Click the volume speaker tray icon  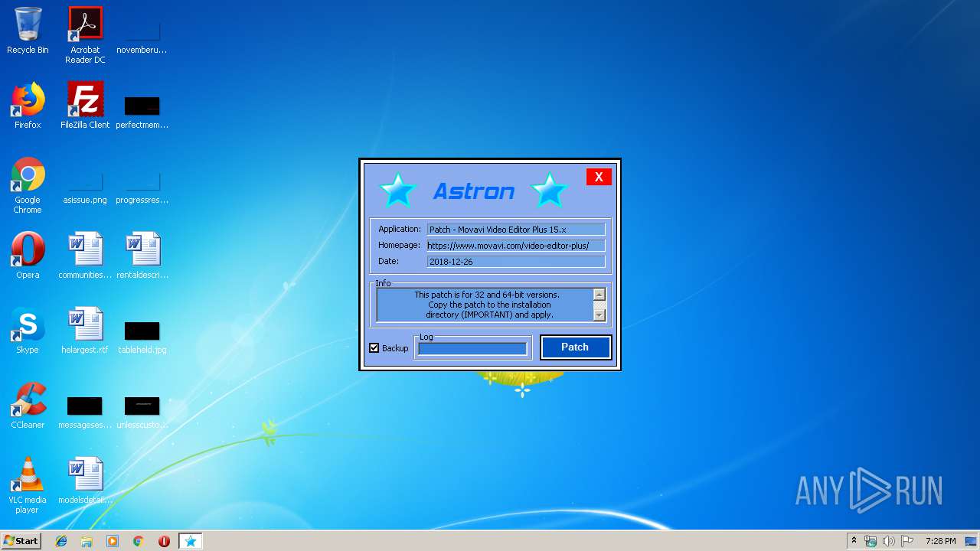pos(889,541)
